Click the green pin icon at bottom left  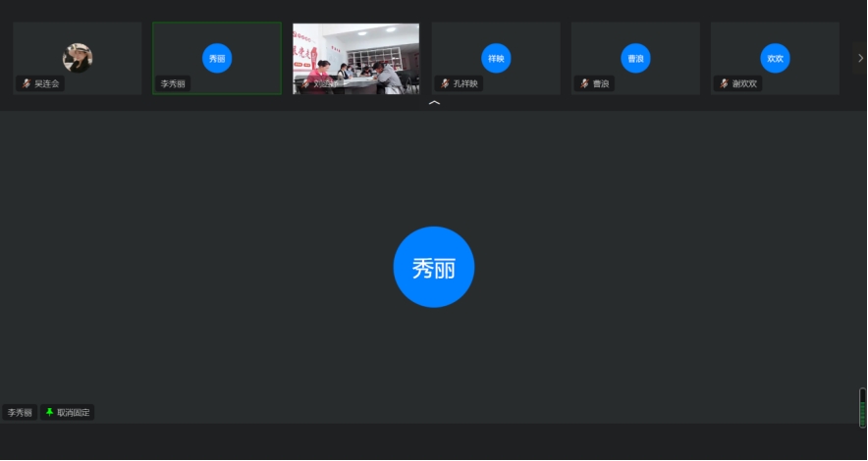click(49, 413)
